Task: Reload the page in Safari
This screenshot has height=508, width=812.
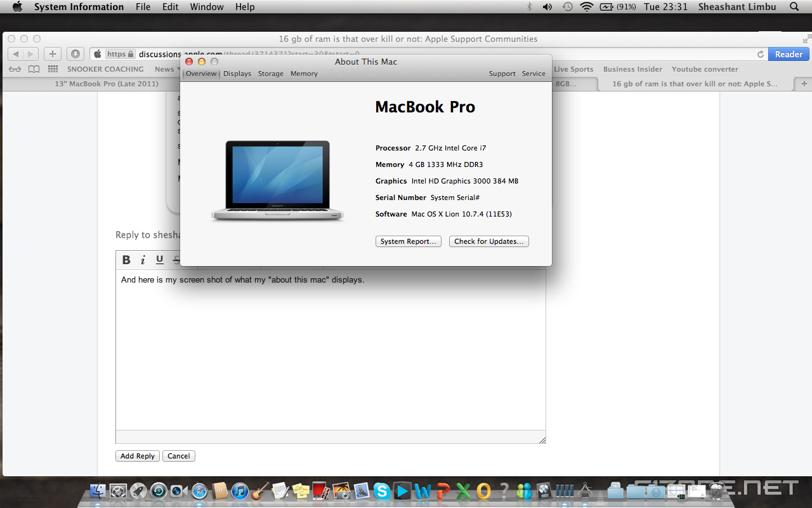Action: (761, 54)
